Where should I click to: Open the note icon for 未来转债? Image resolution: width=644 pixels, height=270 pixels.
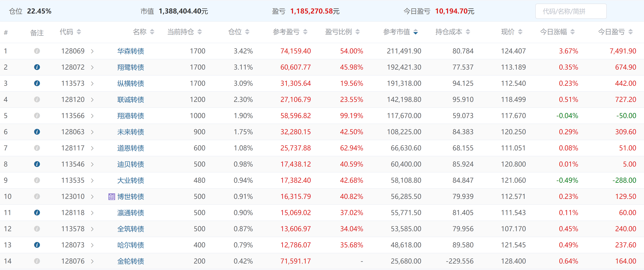coord(37,132)
